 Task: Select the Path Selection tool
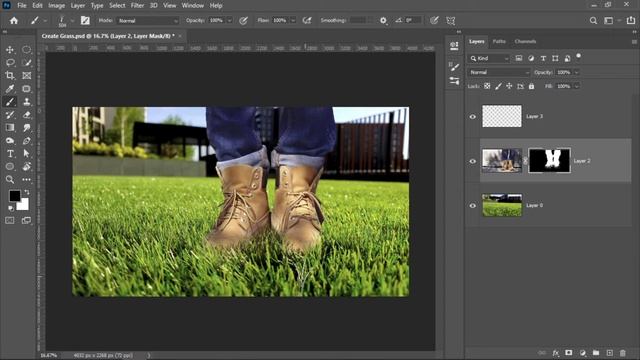pyautogui.click(x=27, y=153)
